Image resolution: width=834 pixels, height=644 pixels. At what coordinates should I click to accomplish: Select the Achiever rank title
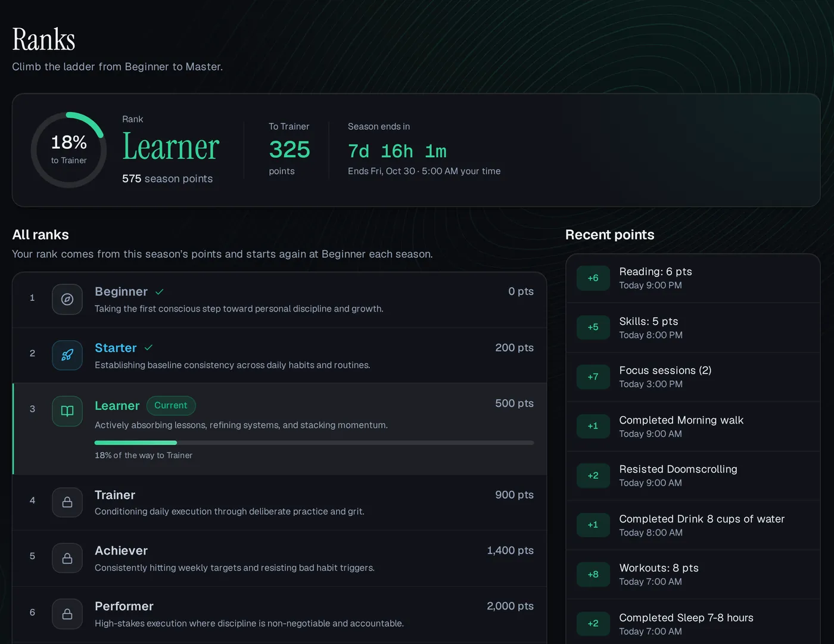(x=121, y=551)
